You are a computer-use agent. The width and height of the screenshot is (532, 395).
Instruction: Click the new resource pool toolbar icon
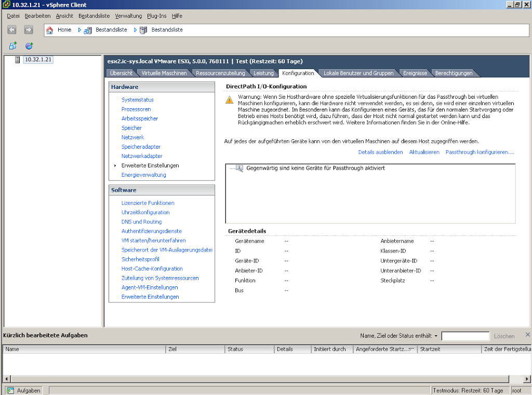[29, 46]
